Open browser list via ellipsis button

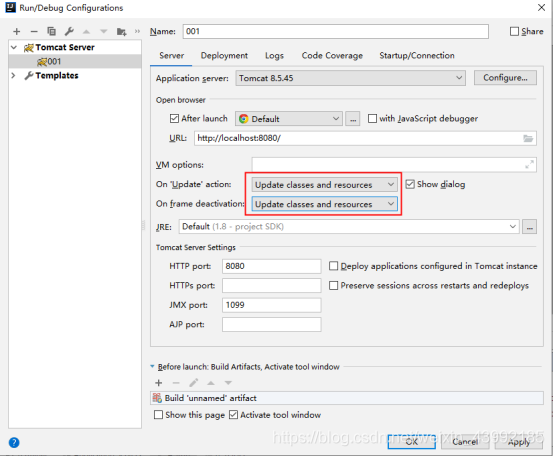pyautogui.click(x=353, y=119)
